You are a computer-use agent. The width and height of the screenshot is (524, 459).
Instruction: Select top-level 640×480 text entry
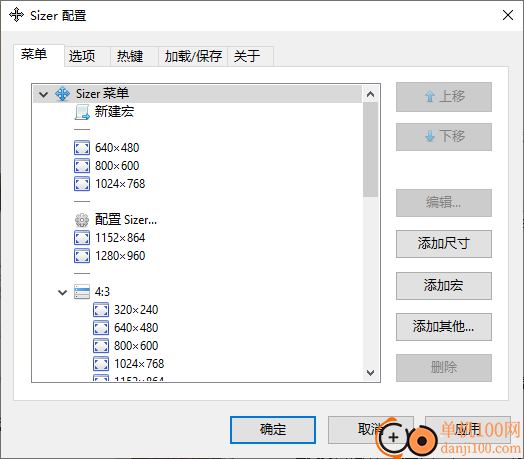coord(117,148)
